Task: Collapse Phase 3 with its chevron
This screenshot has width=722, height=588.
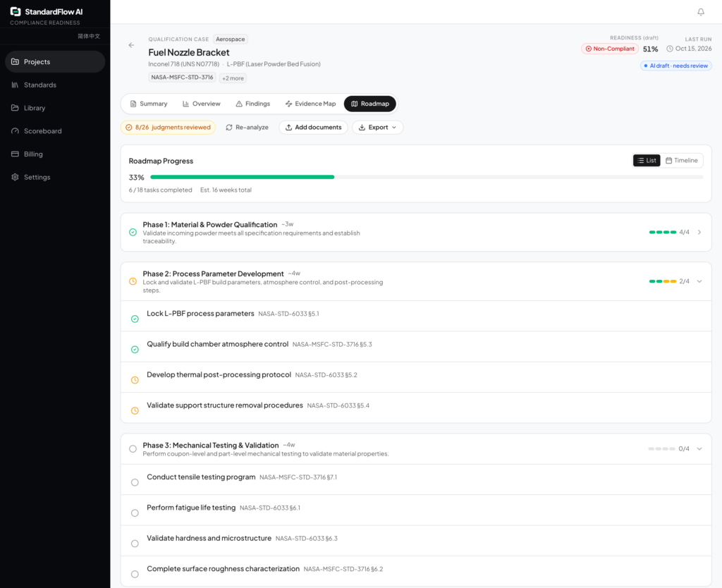Action: 699,448
